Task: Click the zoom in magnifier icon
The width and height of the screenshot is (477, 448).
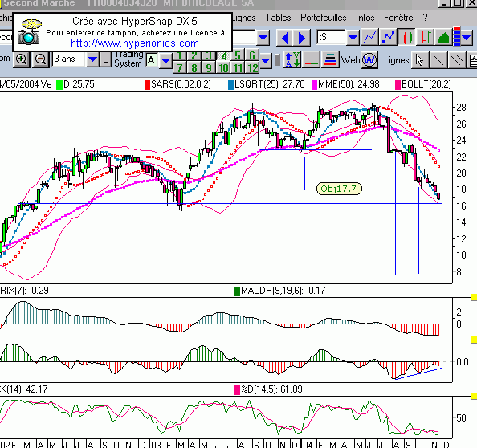Action: click(22, 59)
